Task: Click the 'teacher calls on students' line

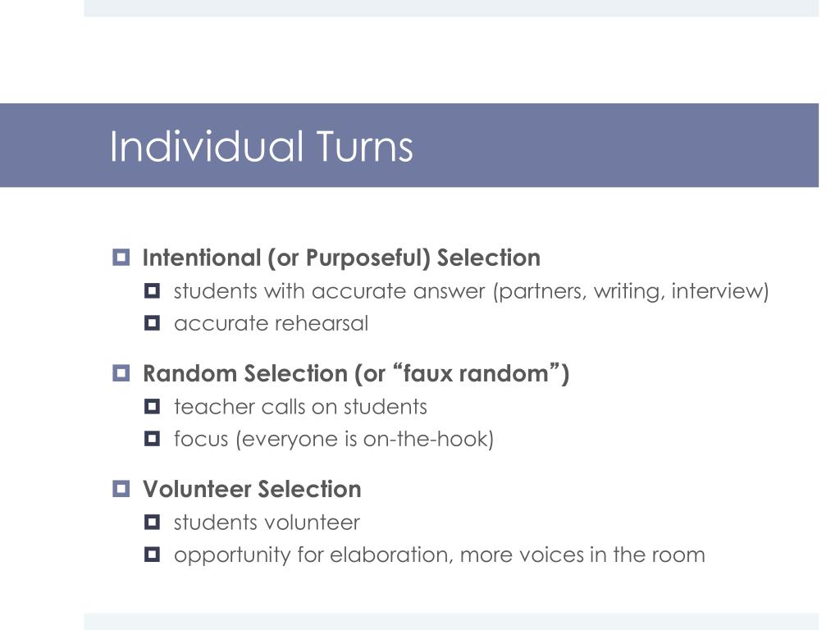Action: pyautogui.click(x=300, y=407)
